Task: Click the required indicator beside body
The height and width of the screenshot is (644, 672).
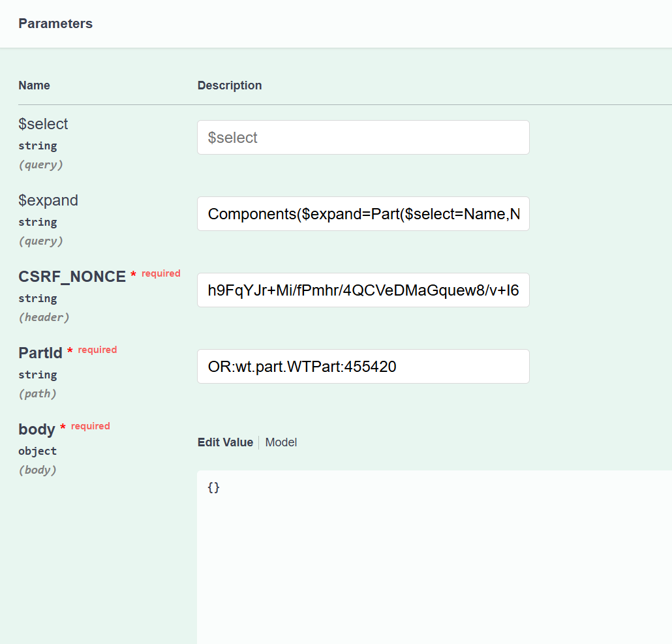Action: click(x=90, y=425)
